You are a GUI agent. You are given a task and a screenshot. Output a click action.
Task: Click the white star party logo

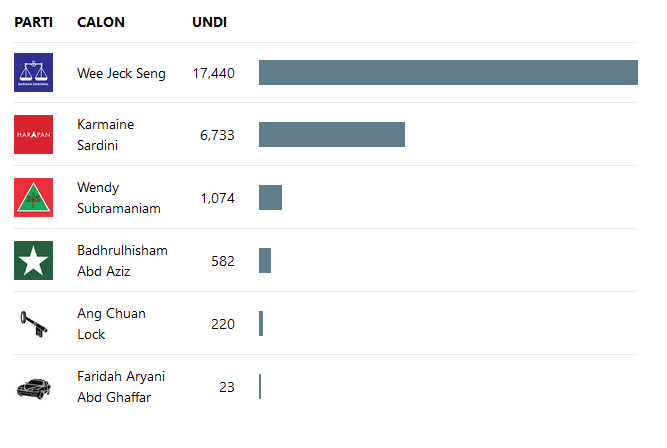point(33,261)
